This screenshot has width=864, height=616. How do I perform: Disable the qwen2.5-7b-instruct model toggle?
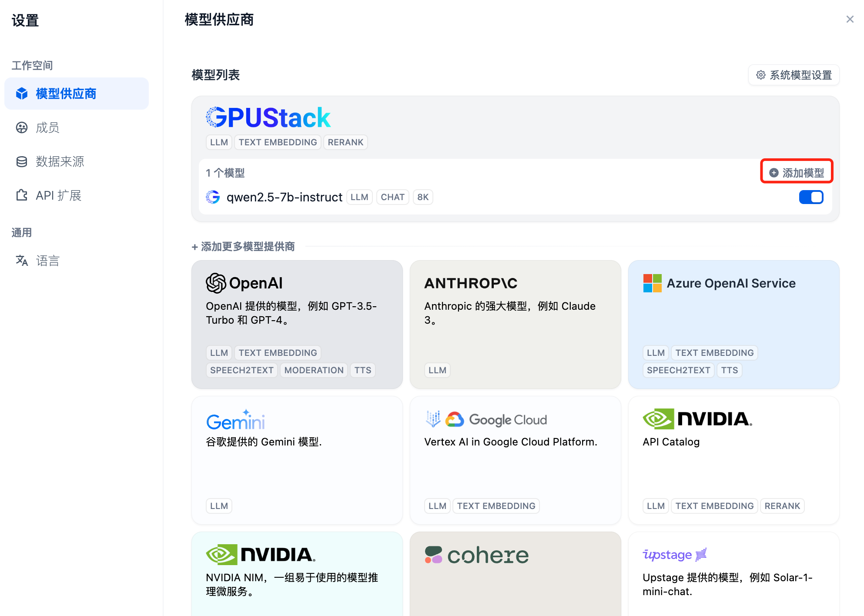point(811,197)
